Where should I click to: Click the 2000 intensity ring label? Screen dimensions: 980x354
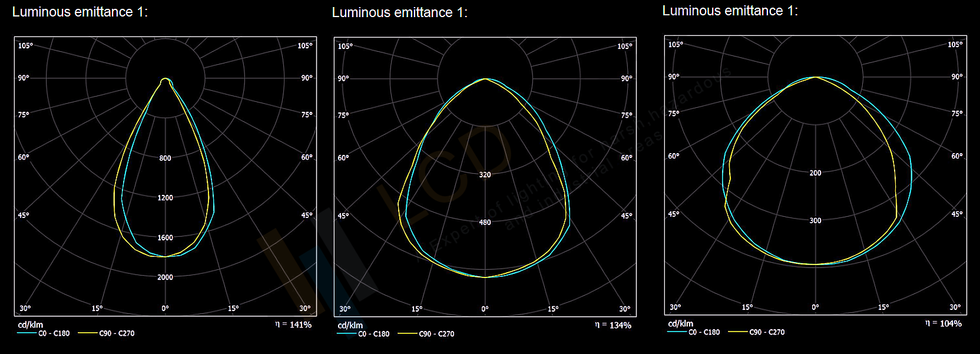(165, 277)
